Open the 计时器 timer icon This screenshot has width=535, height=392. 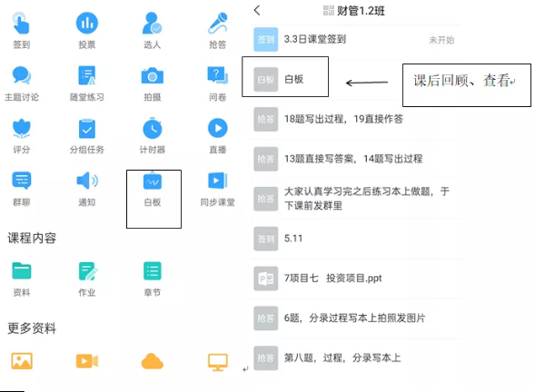pos(153,128)
